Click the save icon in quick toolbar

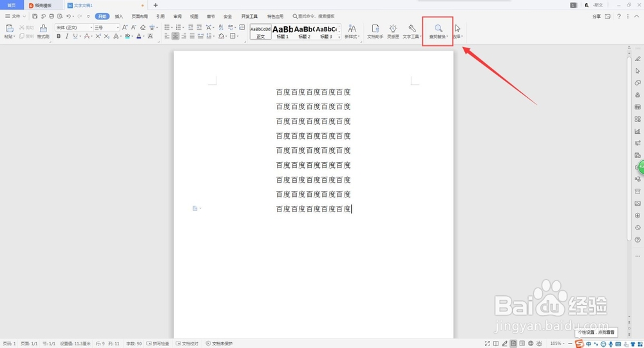[35, 17]
